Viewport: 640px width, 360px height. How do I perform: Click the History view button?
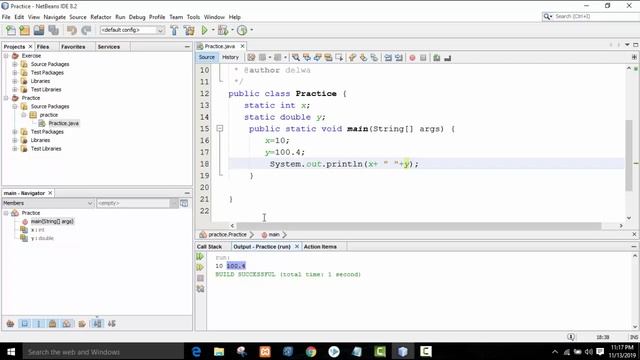pos(230,58)
